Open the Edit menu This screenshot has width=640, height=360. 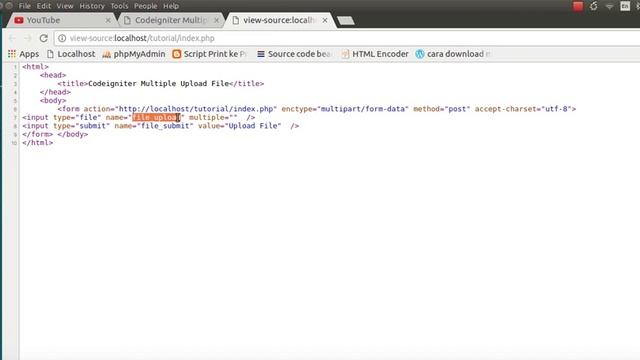[x=44, y=6]
